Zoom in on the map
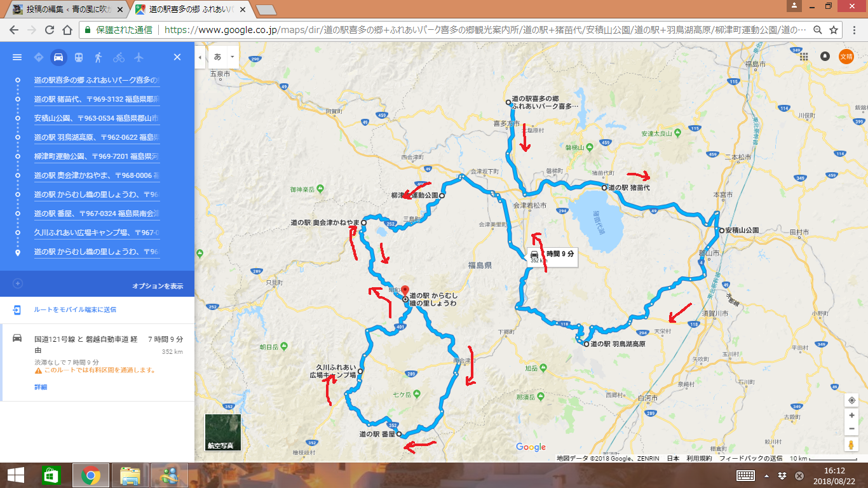The width and height of the screenshot is (868, 488). [851, 415]
